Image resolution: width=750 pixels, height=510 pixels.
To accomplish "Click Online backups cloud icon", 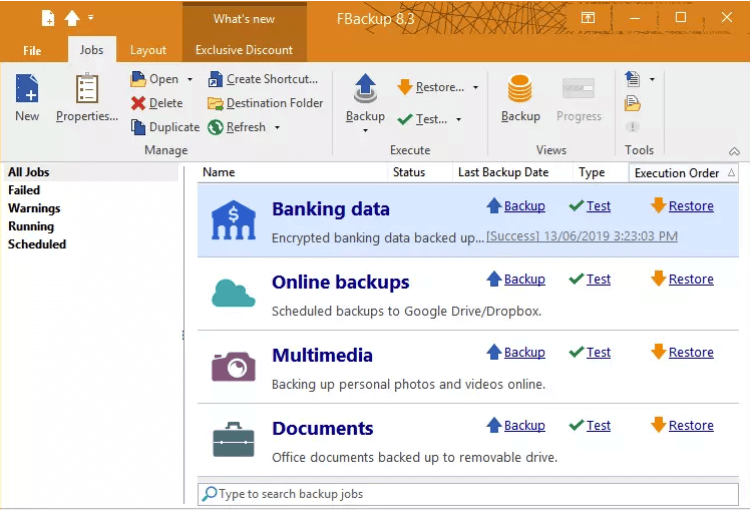I will [233, 293].
